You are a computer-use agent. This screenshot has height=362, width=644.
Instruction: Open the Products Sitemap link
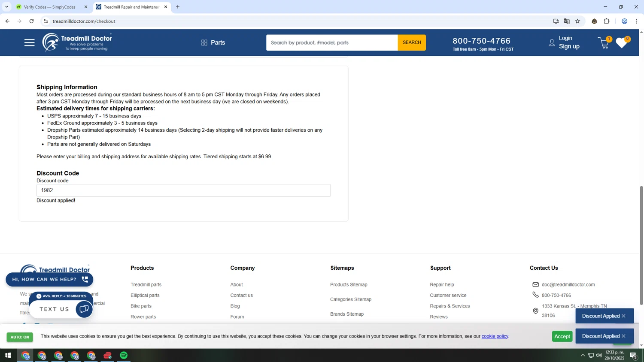(x=349, y=285)
